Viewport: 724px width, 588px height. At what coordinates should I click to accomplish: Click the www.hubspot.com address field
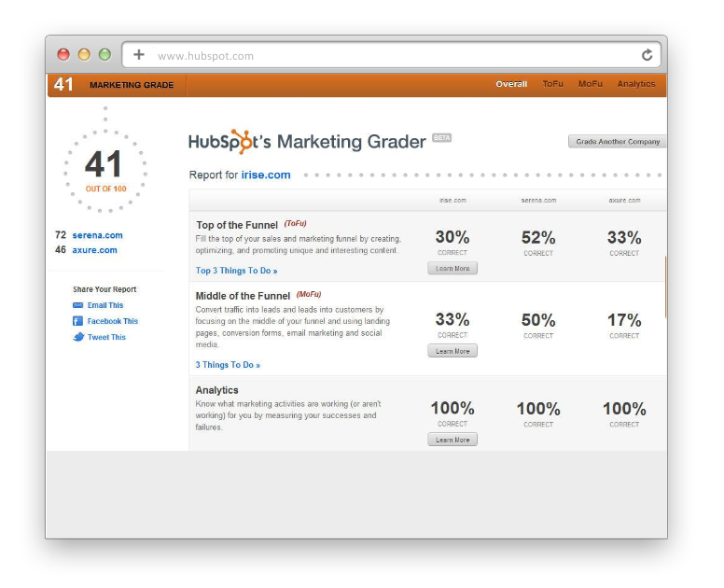392,55
